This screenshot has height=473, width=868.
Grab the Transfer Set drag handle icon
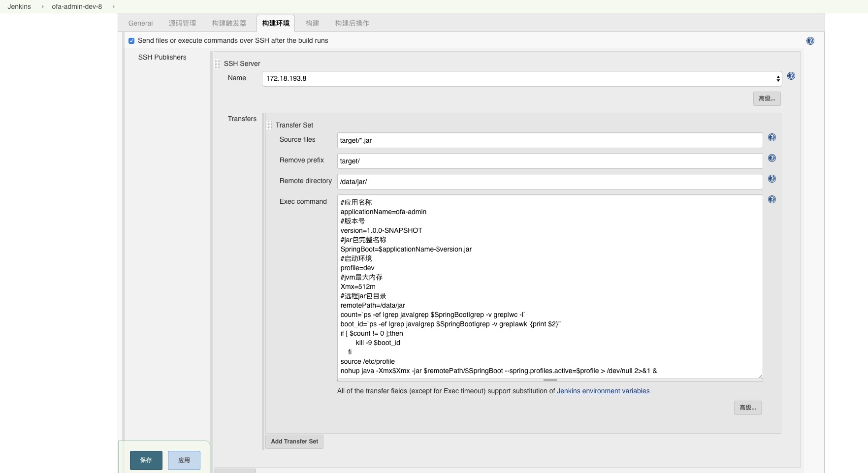coord(269,125)
